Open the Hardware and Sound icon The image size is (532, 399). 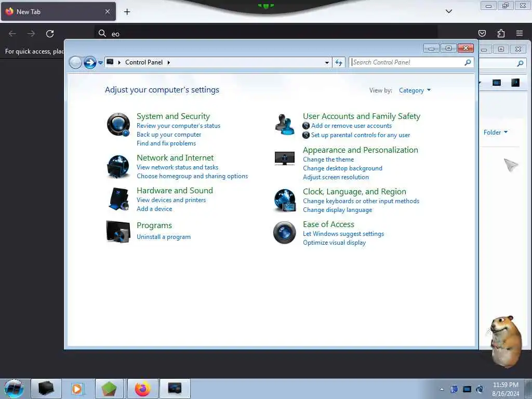(x=118, y=199)
